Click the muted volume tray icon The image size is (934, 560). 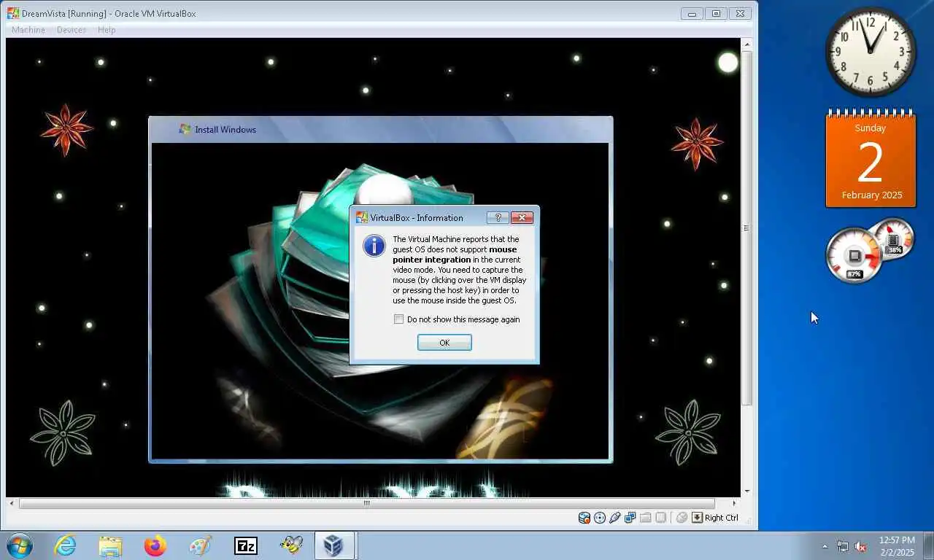pos(860,546)
